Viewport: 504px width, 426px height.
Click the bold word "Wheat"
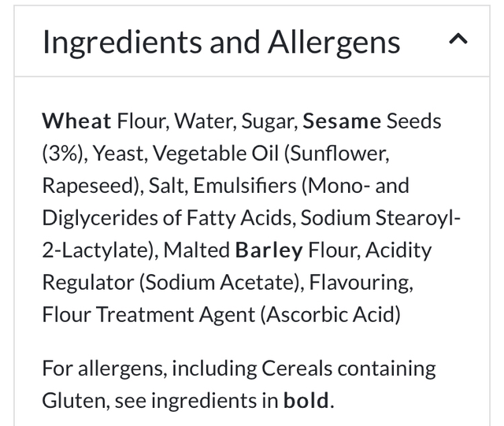point(76,121)
